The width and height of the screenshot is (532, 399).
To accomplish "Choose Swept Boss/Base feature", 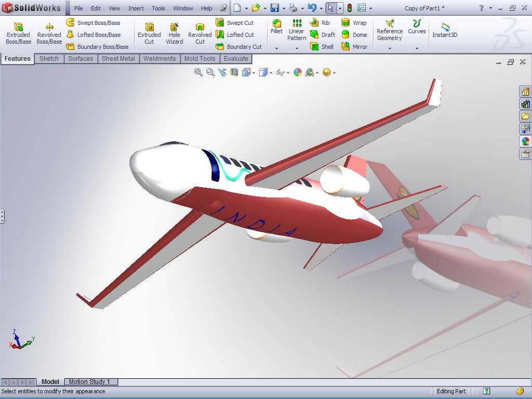I will (94, 23).
